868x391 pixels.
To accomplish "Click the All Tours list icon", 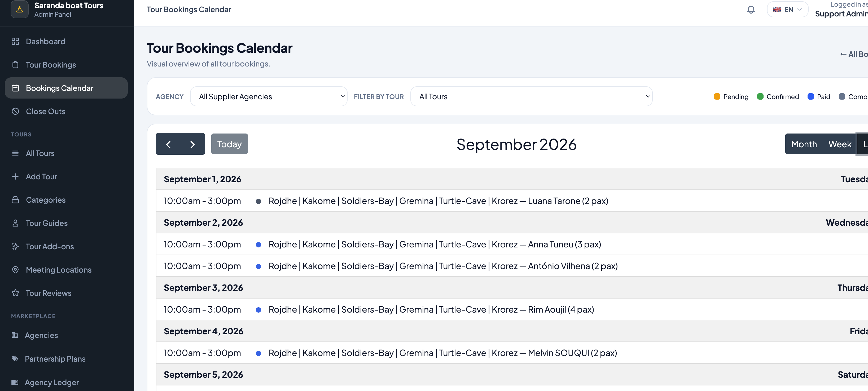I will 15,153.
